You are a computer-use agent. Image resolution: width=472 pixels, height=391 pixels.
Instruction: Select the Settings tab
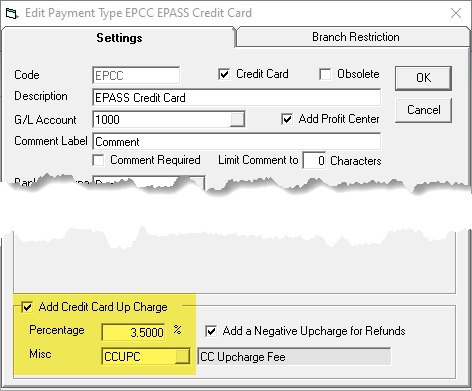click(119, 38)
